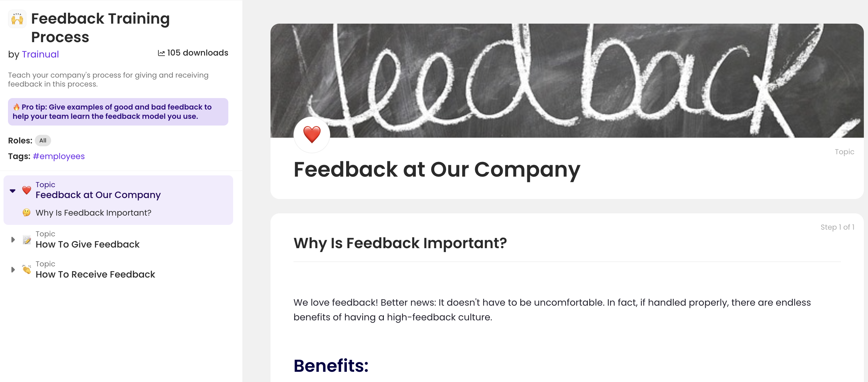
Task: Expand the How To Give Feedback topic
Action: (13, 240)
